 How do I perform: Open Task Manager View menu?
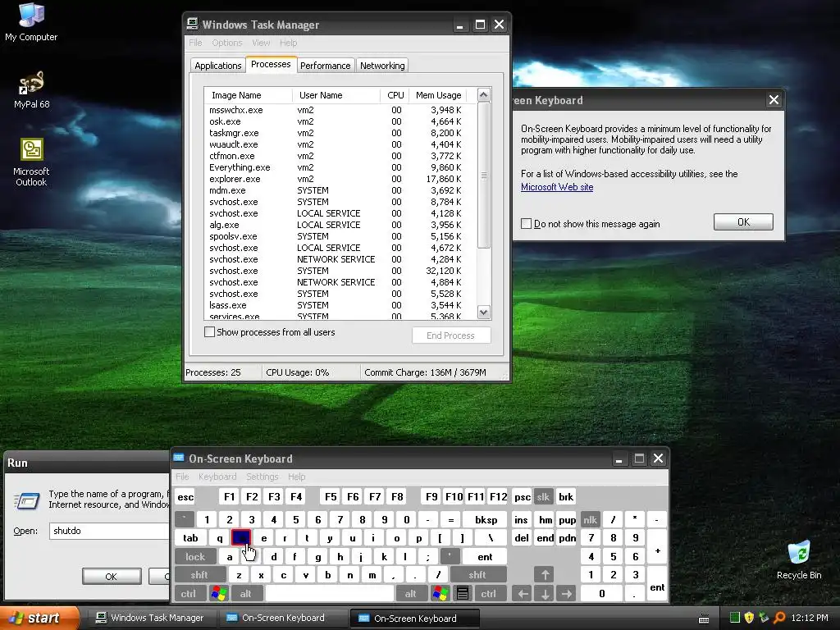pos(261,43)
